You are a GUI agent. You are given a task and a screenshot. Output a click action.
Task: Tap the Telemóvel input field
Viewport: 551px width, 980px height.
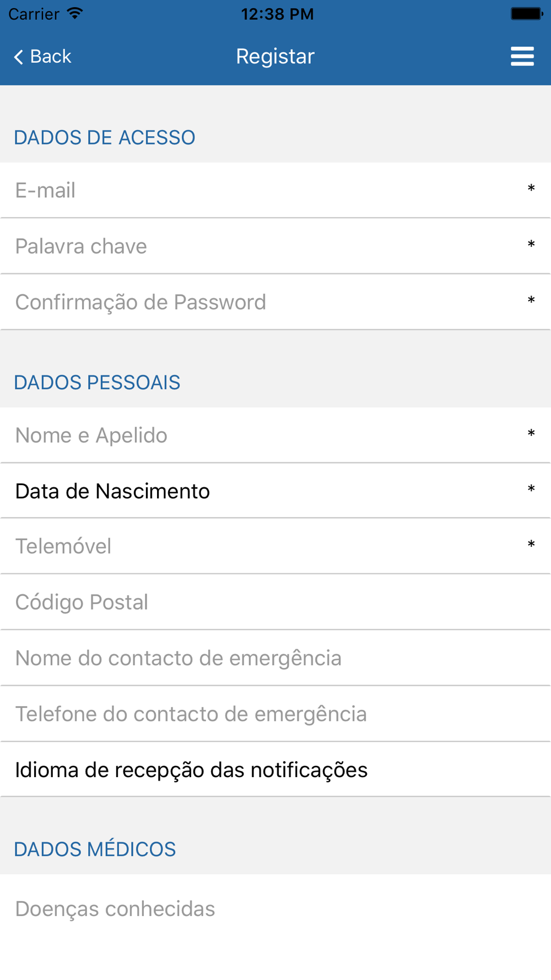[x=275, y=546]
